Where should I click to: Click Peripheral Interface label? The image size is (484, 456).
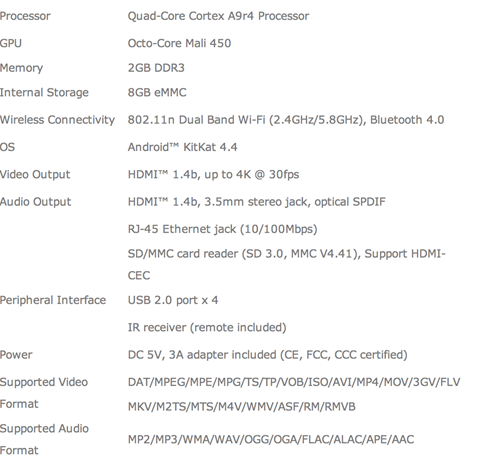tap(53, 300)
